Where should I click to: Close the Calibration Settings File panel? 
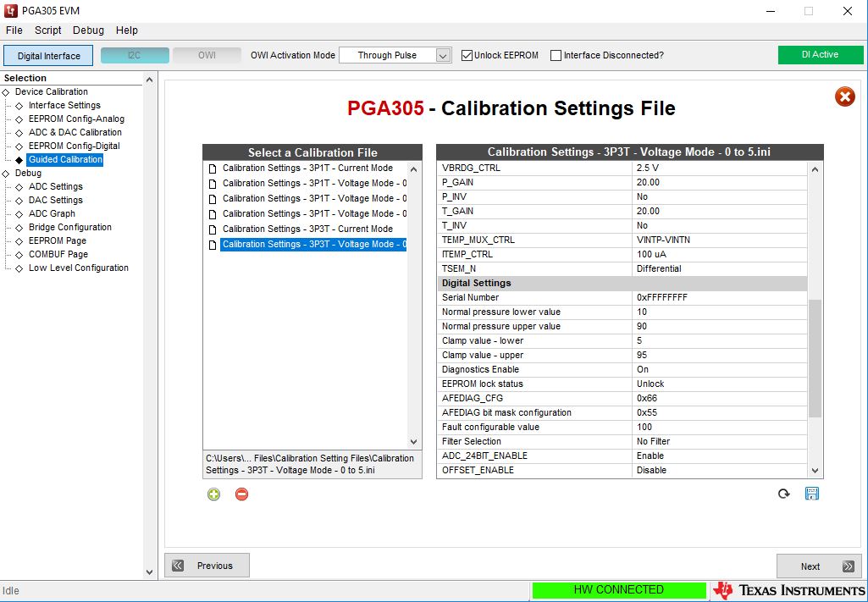[845, 97]
